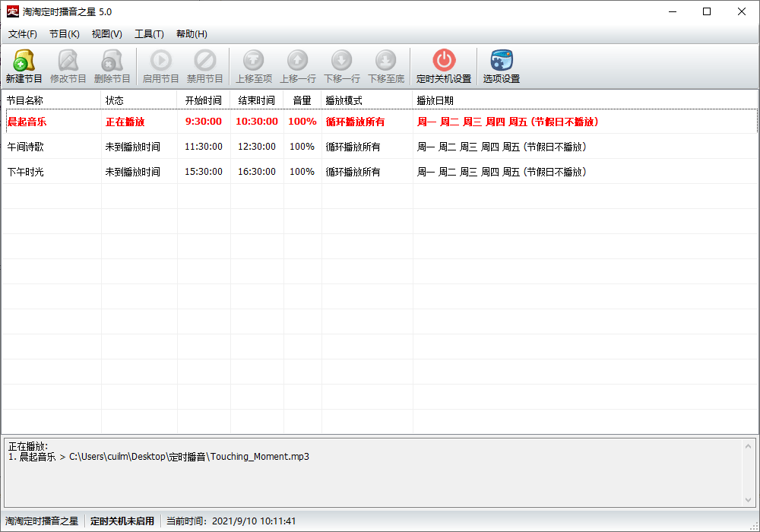The width and height of the screenshot is (760, 532).
Task: Select the 下午时光 program row
Action: [26, 172]
